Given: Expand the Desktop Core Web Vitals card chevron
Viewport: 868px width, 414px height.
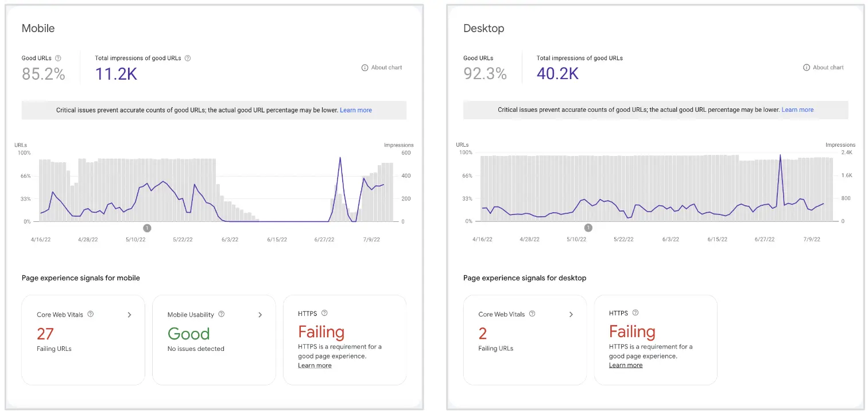Looking at the screenshot, I should pos(571,314).
